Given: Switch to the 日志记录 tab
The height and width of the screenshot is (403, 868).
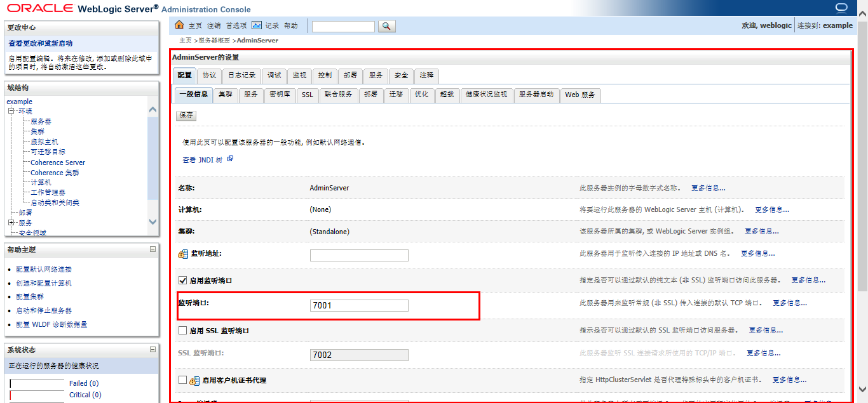Looking at the screenshot, I should [x=242, y=75].
